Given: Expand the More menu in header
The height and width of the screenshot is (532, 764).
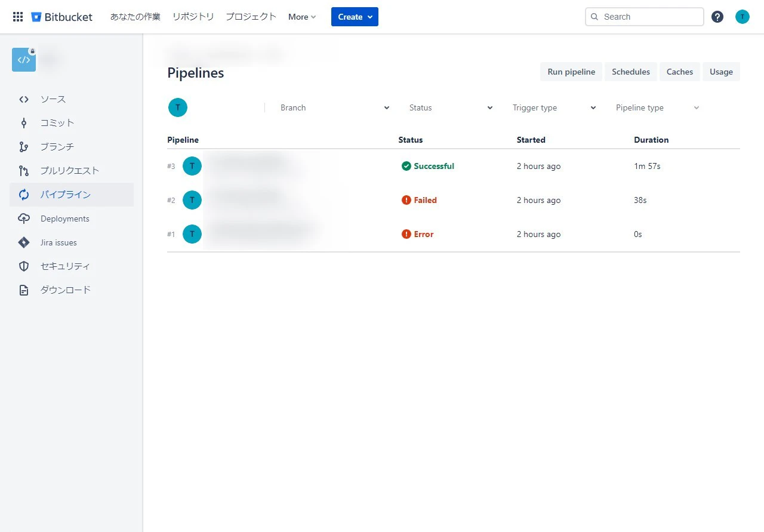Looking at the screenshot, I should coord(302,17).
